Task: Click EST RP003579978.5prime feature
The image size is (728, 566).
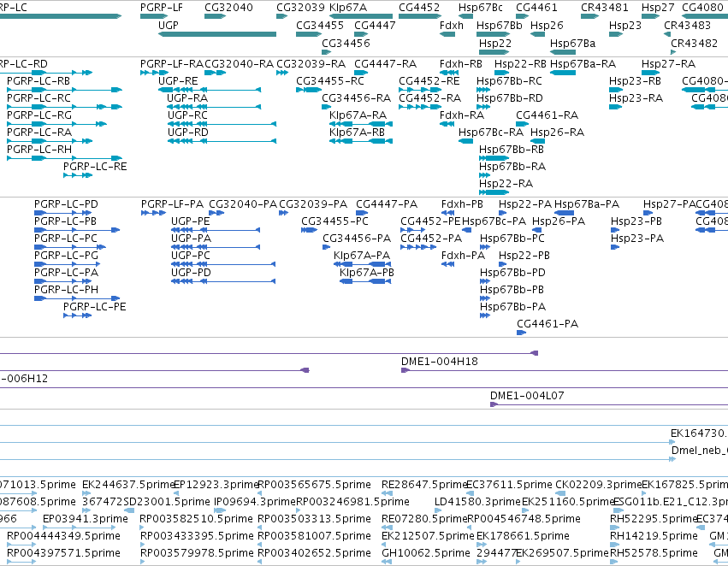Action: (143, 562)
